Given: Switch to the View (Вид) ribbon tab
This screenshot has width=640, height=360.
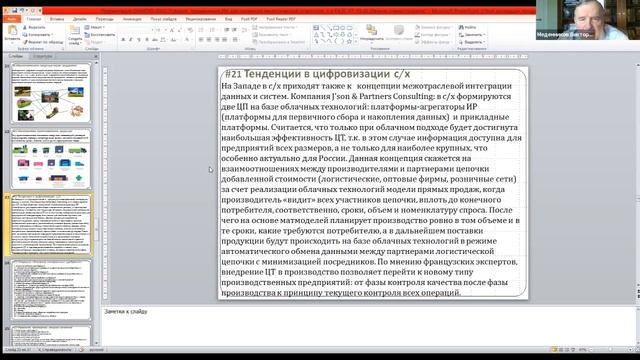Looking at the screenshot, I should pos(229,19).
